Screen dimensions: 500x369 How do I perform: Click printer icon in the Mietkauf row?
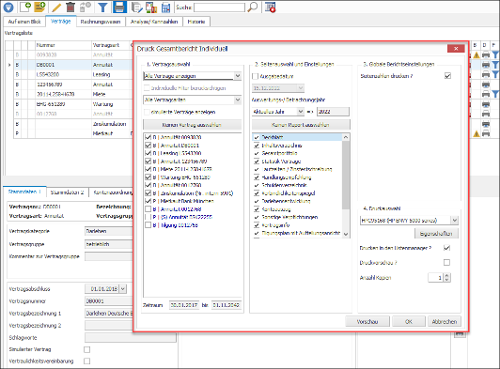[x=486, y=133]
